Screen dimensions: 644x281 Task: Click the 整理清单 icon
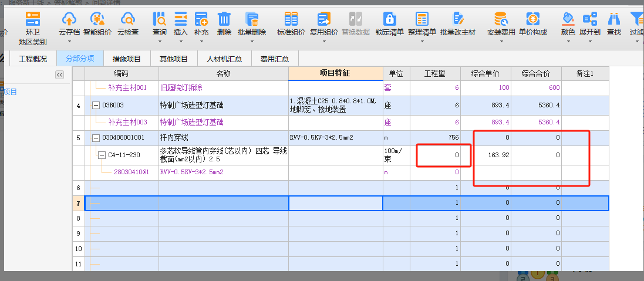(422, 19)
